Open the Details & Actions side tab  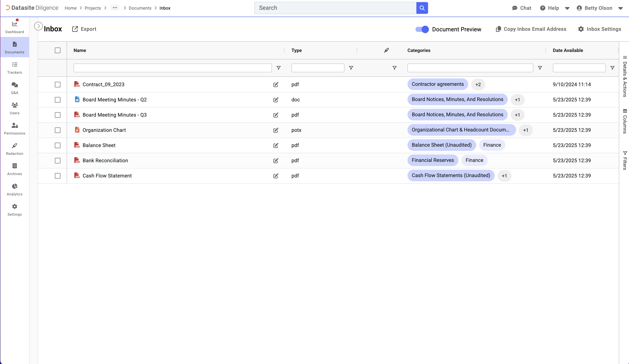(x=625, y=76)
